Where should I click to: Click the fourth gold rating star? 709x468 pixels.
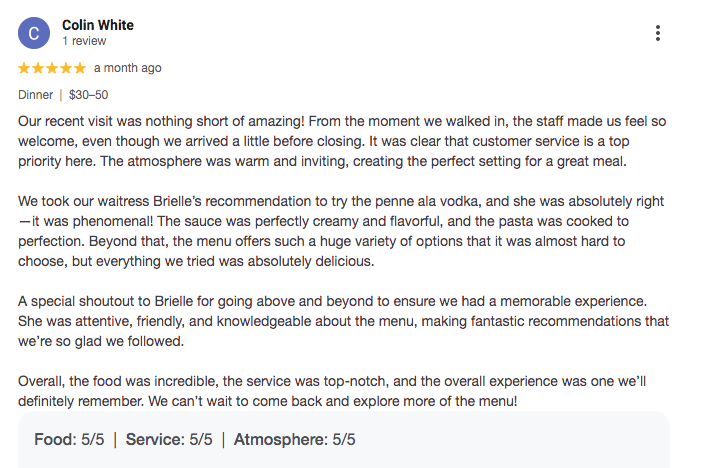click(x=66, y=68)
